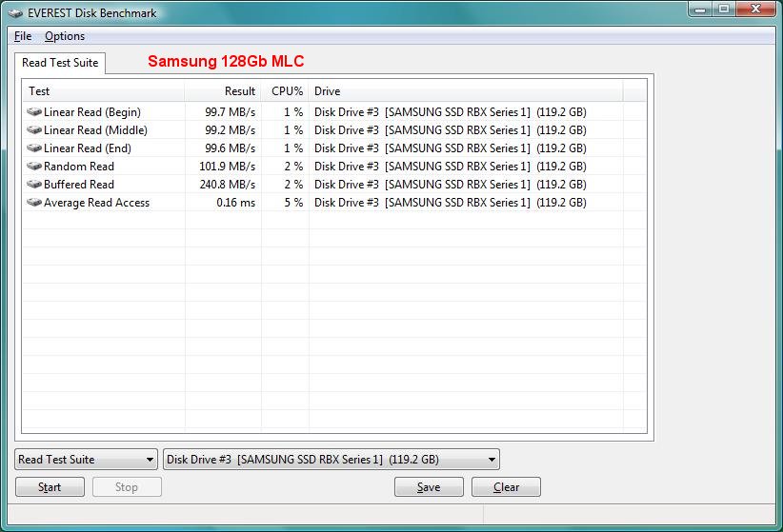
Task: Click the 5 % CPU value
Action: [x=293, y=202]
